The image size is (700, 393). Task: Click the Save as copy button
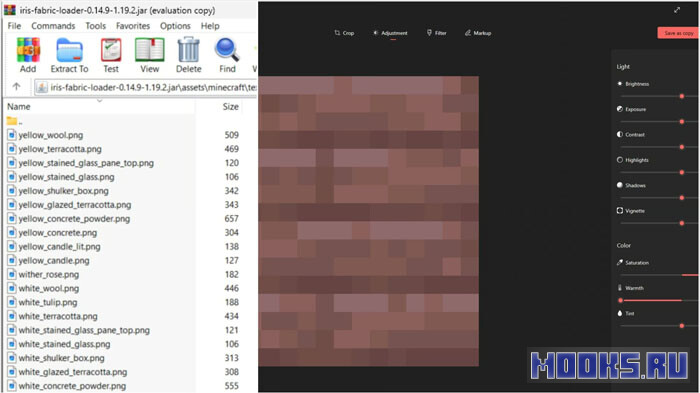tap(679, 33)
